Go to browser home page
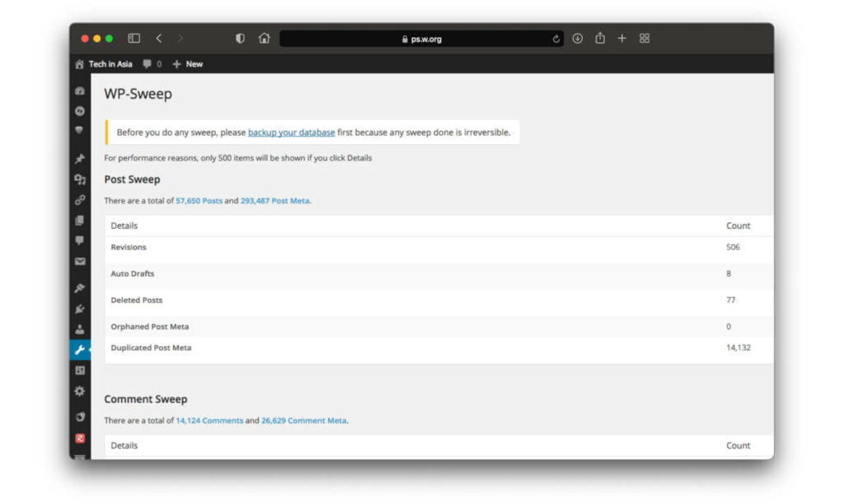844x504 pixels. click(264, 38)
